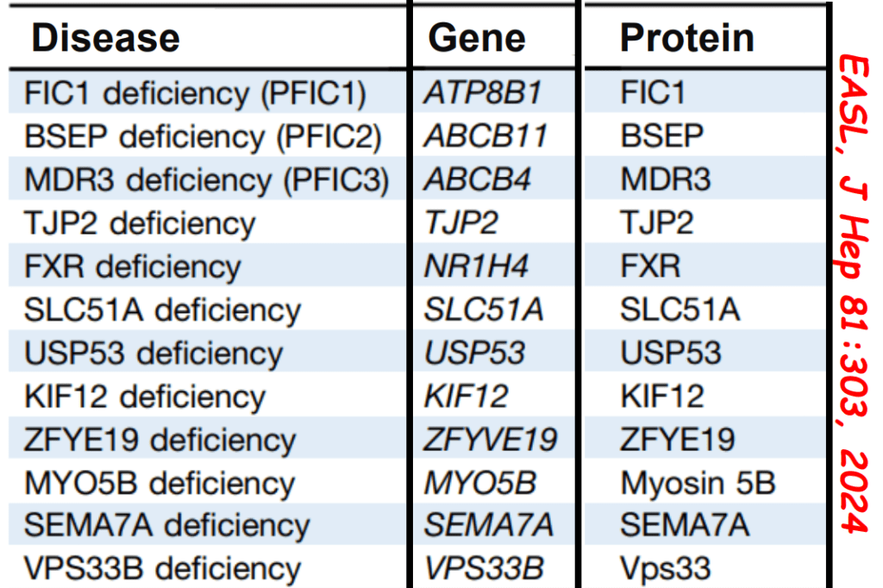Viewport: 883px width, 588px height.
Task: Select the ZFYVE19 gene cell
Action: pos(491,440)
